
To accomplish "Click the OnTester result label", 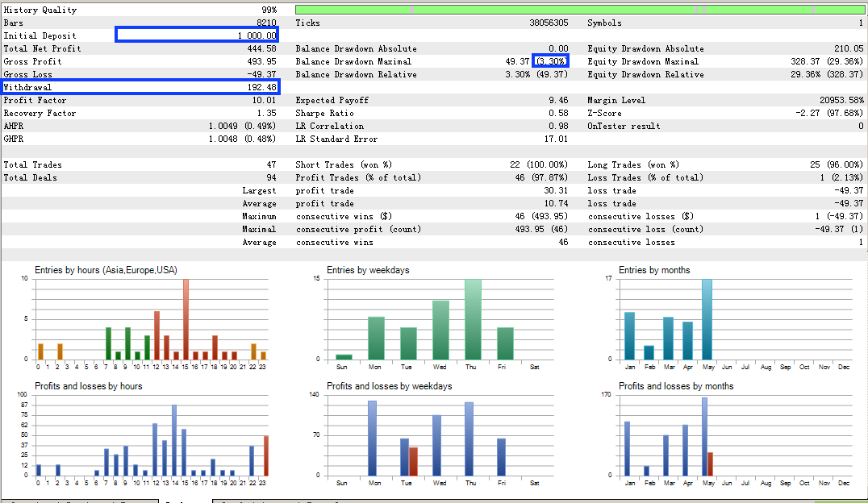I will [x=624, y=127].
